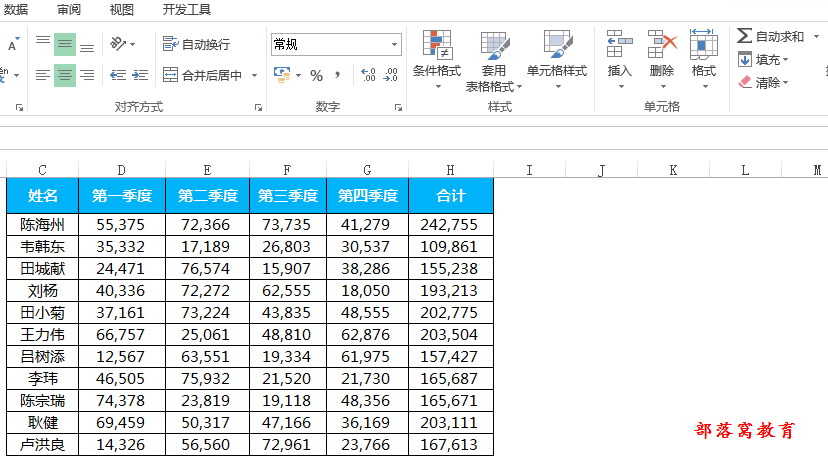
Task: Click the 姓名 header cell
Action: coord(43,195)
